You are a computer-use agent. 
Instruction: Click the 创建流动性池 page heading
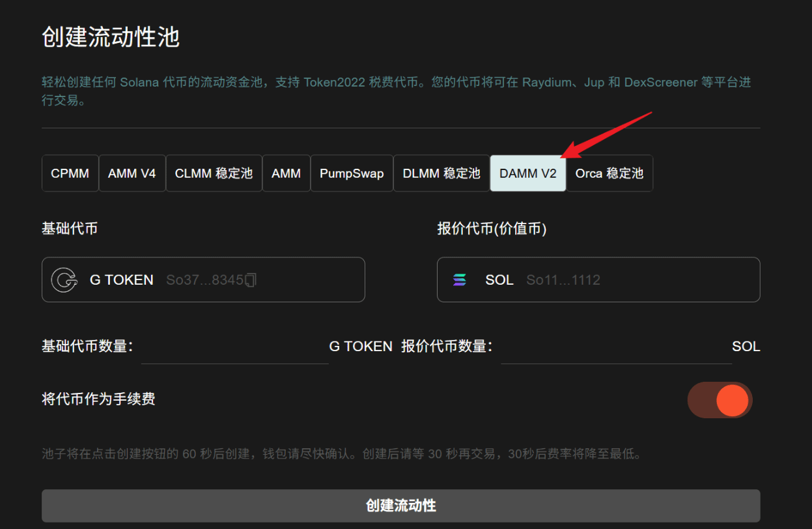point(111,37)
